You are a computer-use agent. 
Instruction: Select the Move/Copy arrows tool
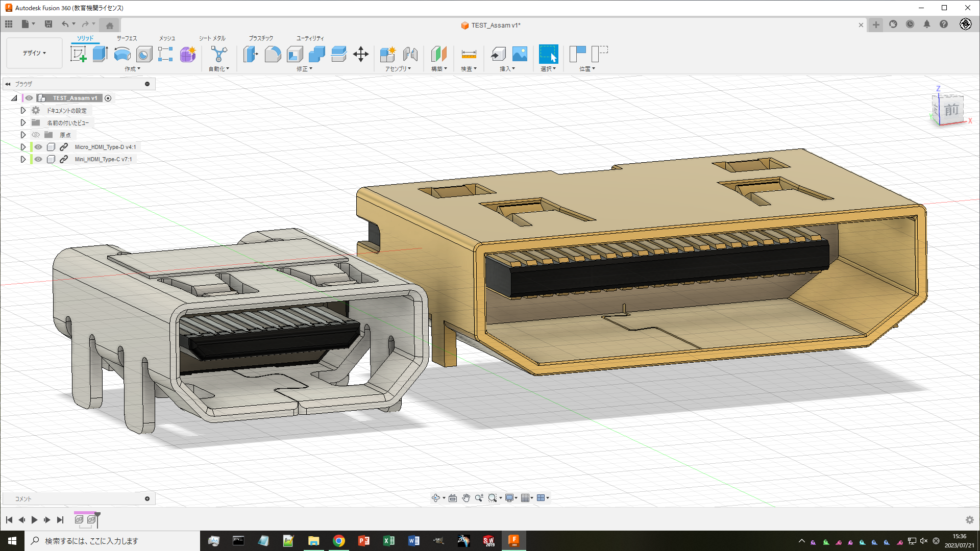point(361,54)
